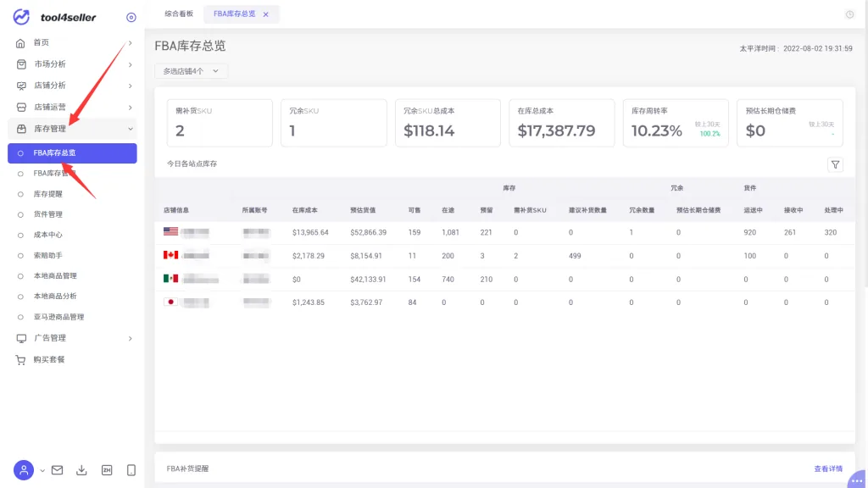Open the chat bubble widget icon
This screenshot has height=488, width=868.
(x=856, y=480)
